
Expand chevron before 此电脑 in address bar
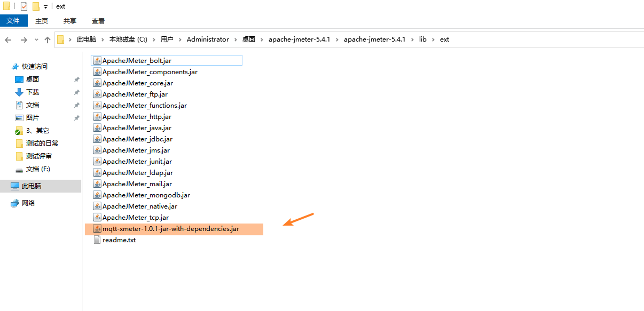70,40
